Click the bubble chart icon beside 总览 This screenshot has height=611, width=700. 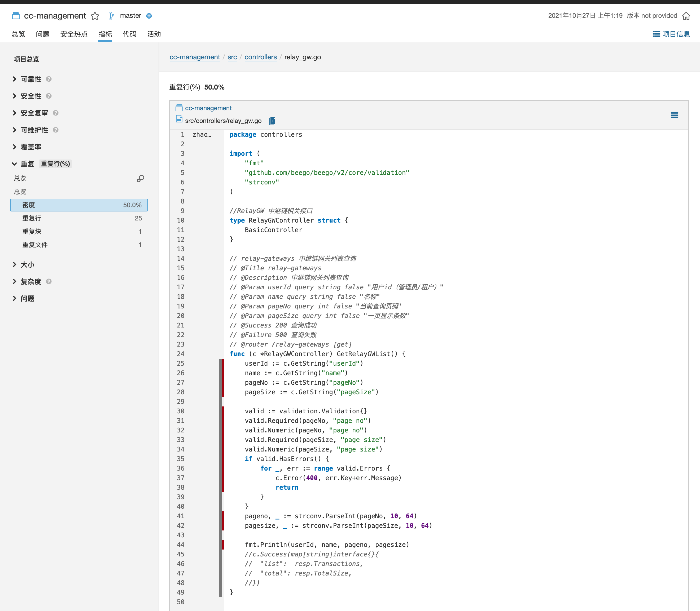(x=140, y=179)
